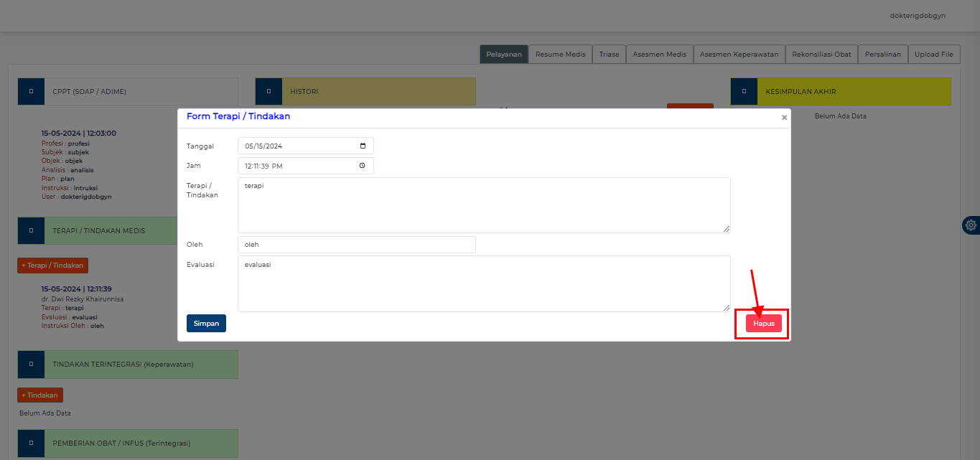Click the HISTORI panel header icon
This screenshot has height=460, width=980.
[x=268, y=91]
